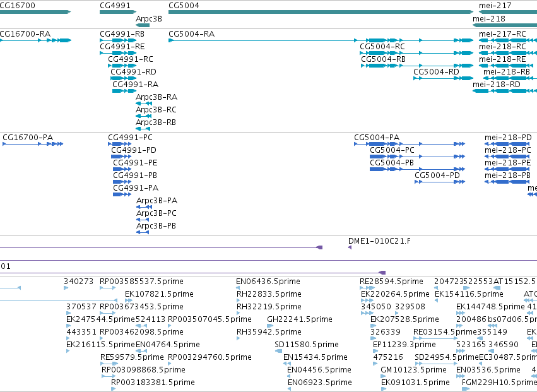Select EST EK107821.5prime

click(x=159, y=294)
